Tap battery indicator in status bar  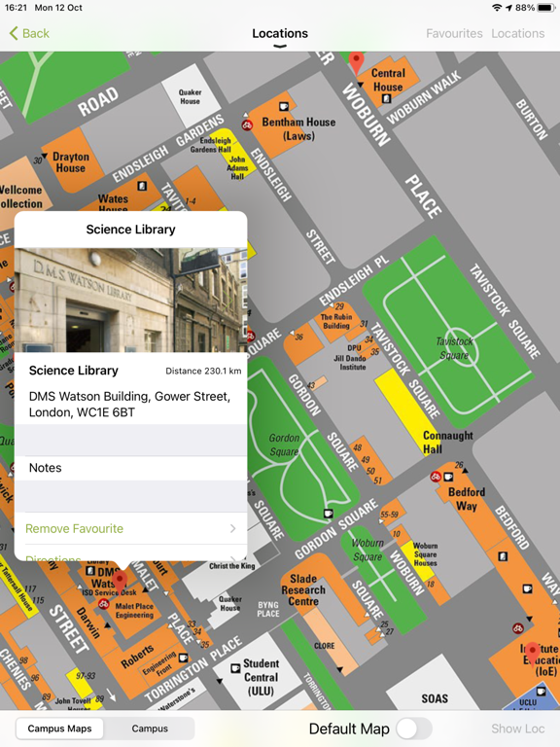pyautogui.click(x=546, y=8)
